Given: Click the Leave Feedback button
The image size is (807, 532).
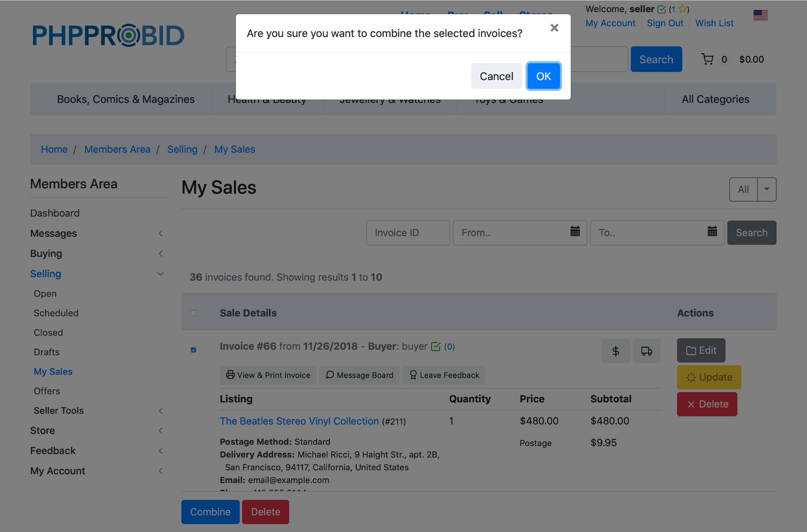Looking at the screenshot, I should 444,375.
